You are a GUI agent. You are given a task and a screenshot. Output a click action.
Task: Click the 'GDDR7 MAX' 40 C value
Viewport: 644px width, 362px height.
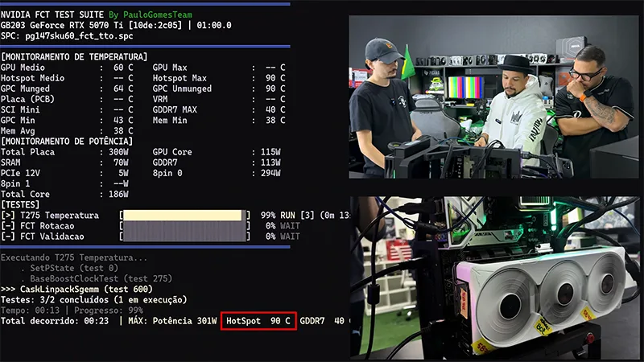pyautogui.click(x=275, y=110)
